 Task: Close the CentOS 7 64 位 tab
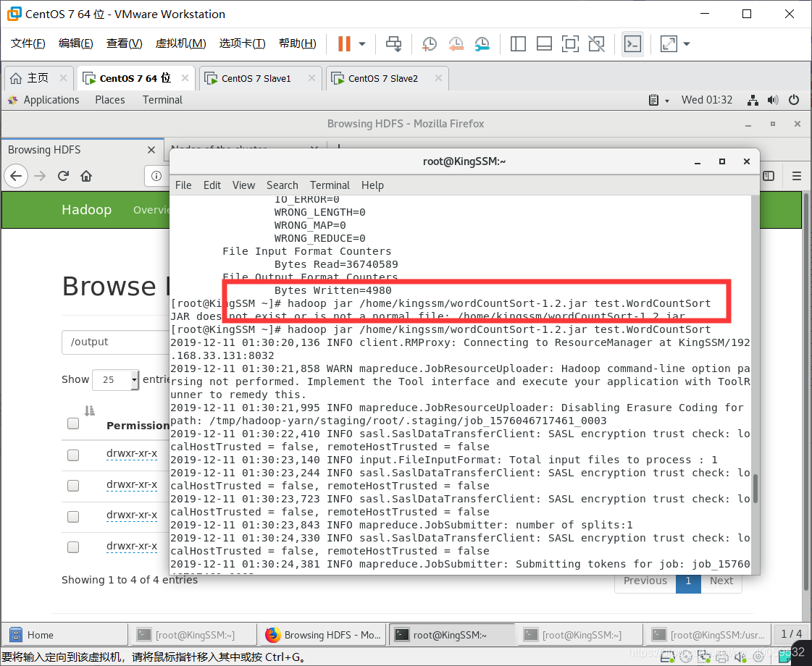tap(185, 78)
